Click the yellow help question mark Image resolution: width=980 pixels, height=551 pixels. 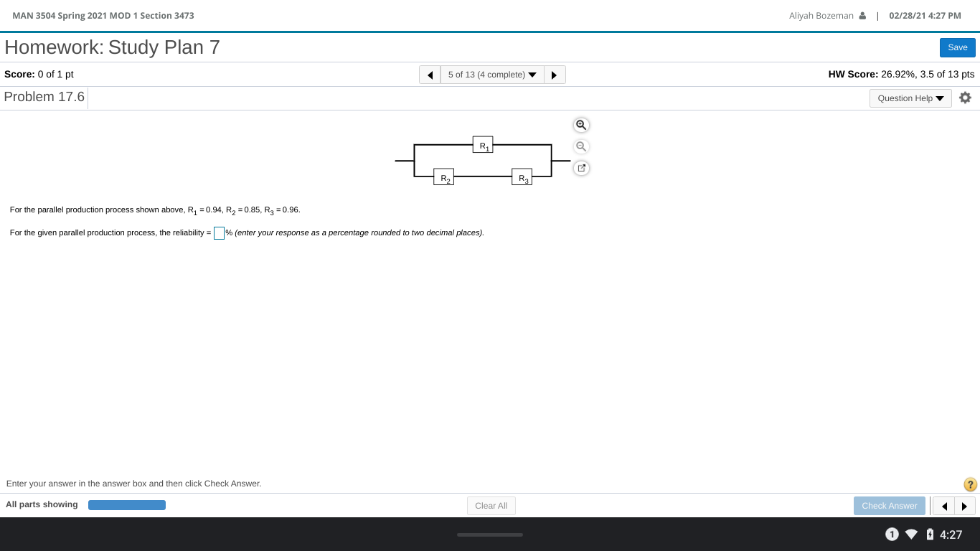pos(970,484)
